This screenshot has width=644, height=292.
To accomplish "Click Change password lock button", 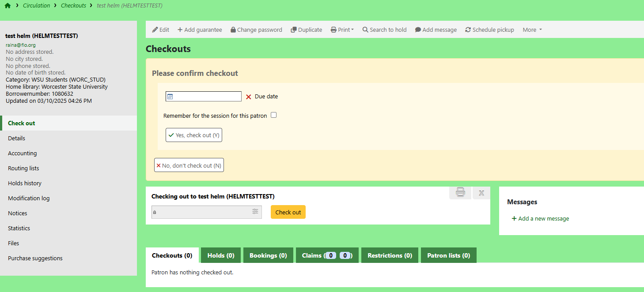I will click(x=256, y=30).
